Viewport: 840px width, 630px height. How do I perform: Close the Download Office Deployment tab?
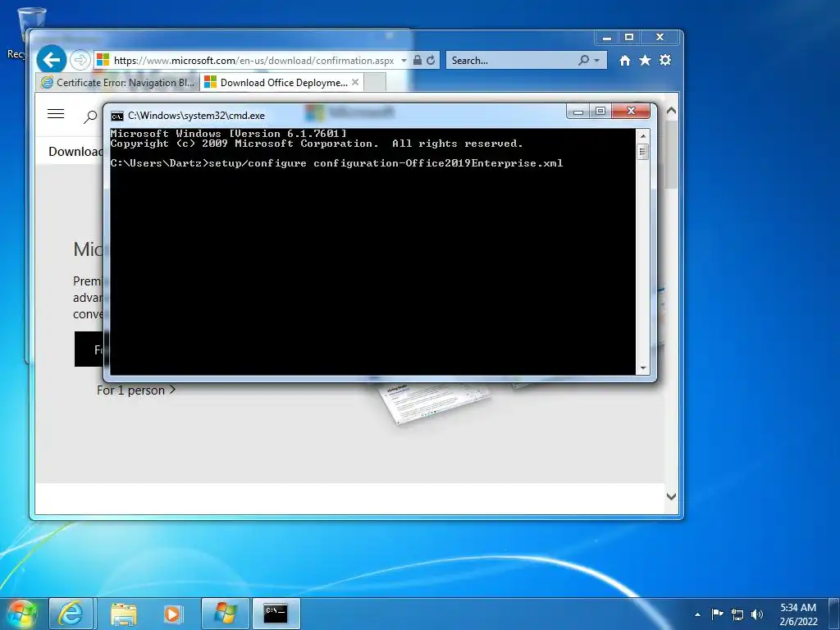[x=355, y=82]
